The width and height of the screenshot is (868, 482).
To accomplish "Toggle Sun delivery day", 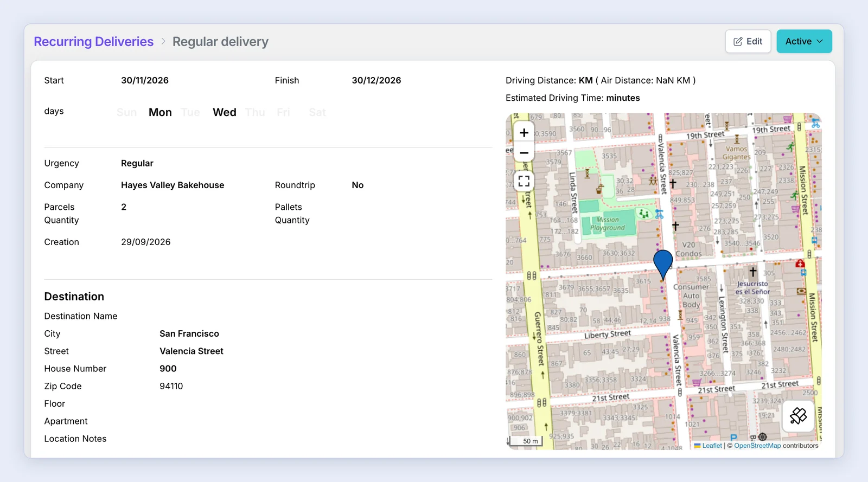I will click(x=127, y=112).
